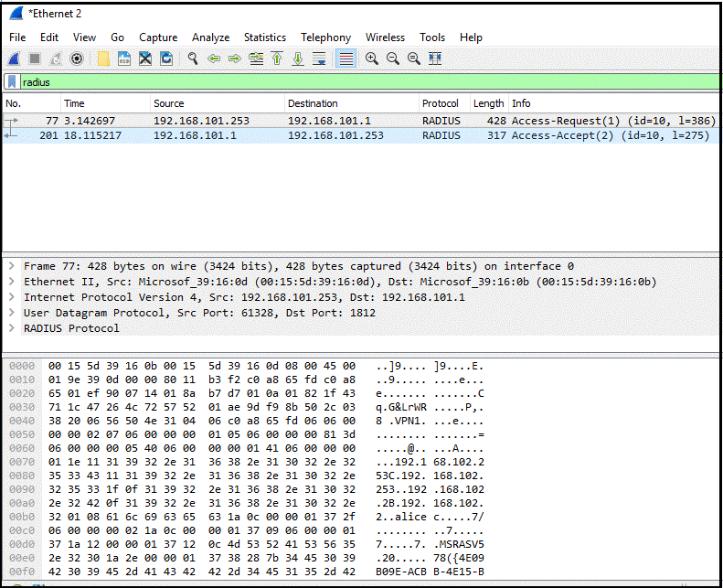The height and width of the screenshot is (588, 723).
Task: Expand the RADIUS Protocol section
Action: tap(12, 328)
